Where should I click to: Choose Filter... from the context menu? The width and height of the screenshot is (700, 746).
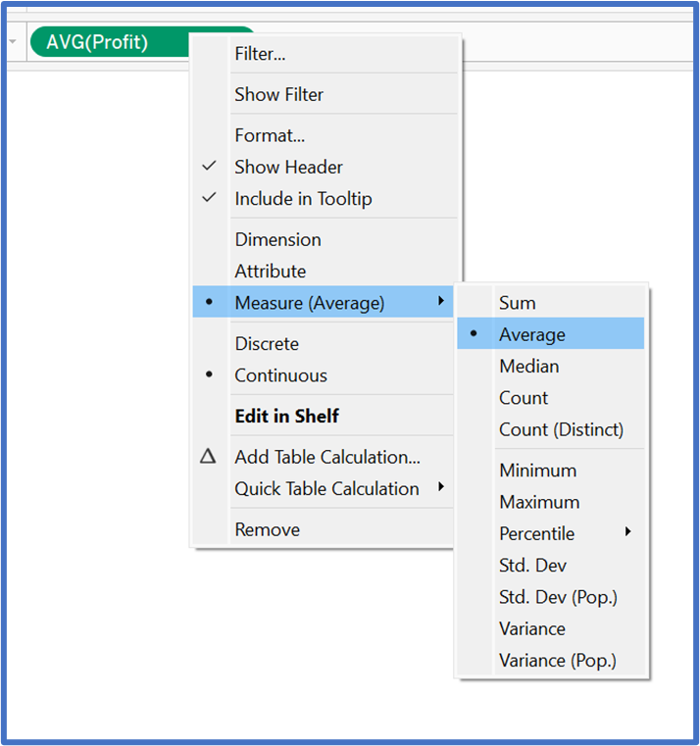pos(260,54)
